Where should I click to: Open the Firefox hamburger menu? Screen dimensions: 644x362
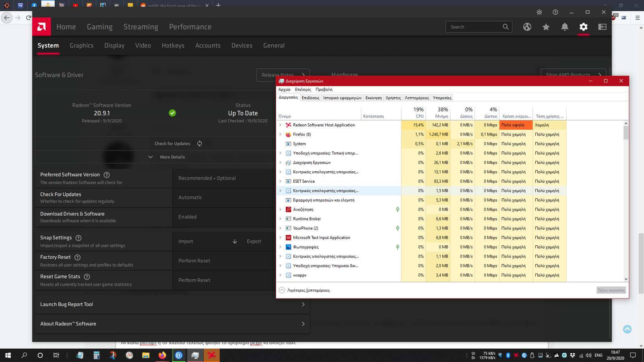(x=637, y=18)
